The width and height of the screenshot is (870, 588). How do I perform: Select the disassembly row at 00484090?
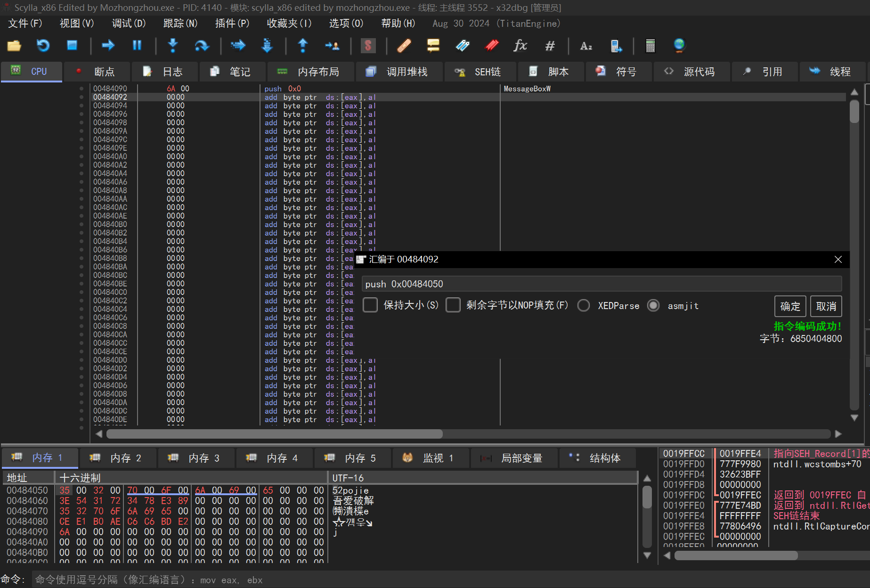[x=469, y=89]
